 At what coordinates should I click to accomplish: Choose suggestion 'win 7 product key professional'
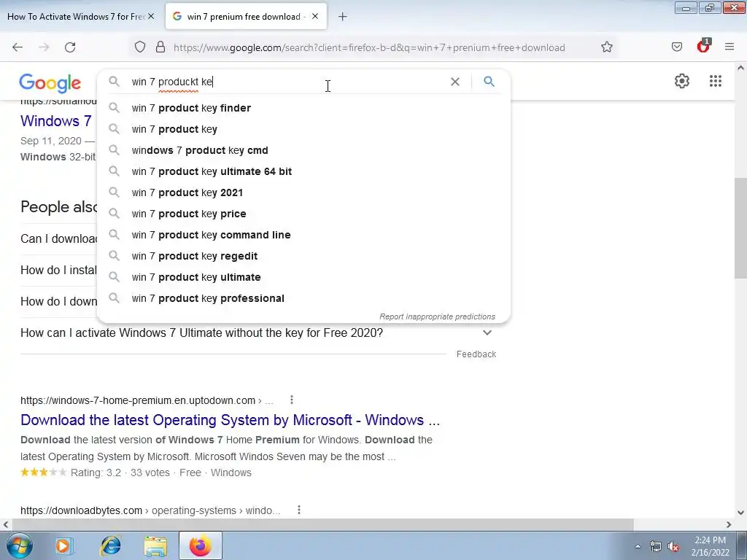(303, 298)
